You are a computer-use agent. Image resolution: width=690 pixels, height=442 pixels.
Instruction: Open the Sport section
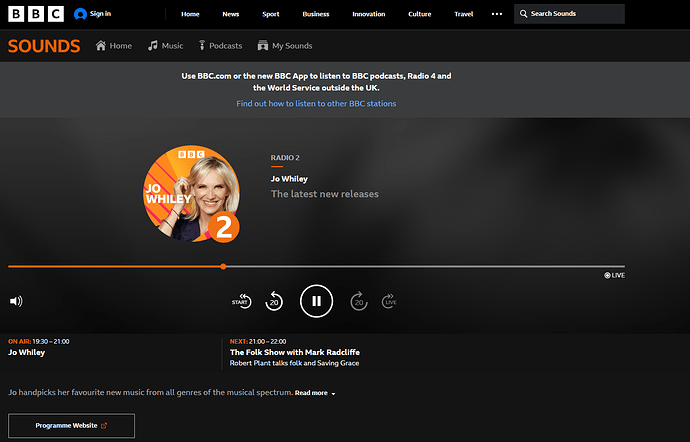[x=271, y=14]
